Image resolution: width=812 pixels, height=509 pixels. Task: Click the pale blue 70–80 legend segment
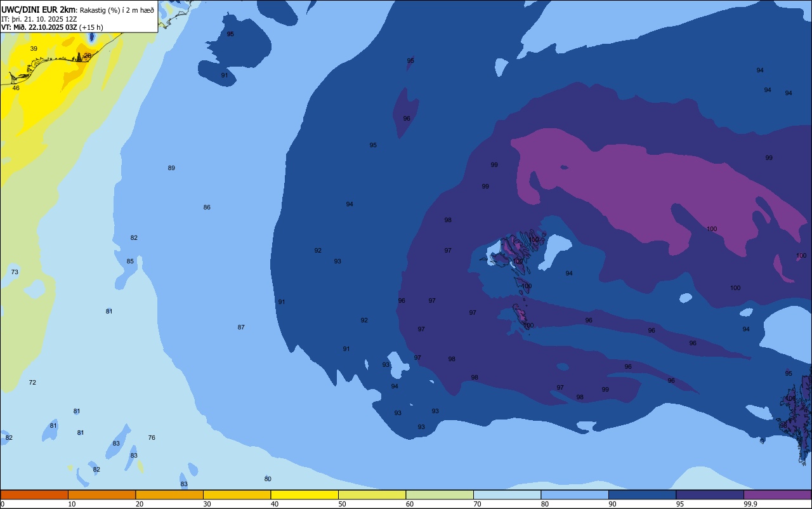[x=507, y=494]
